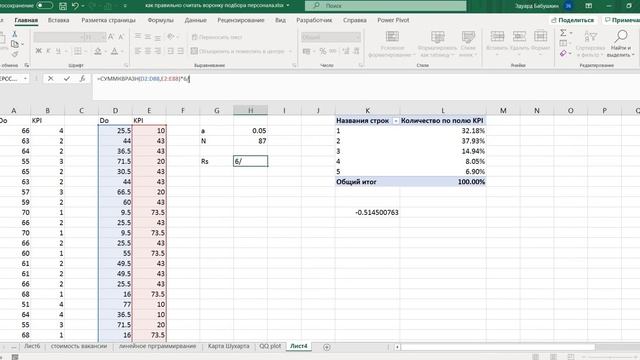Click the center text horizontally icon
640x360 pixels.
point(148,51)
